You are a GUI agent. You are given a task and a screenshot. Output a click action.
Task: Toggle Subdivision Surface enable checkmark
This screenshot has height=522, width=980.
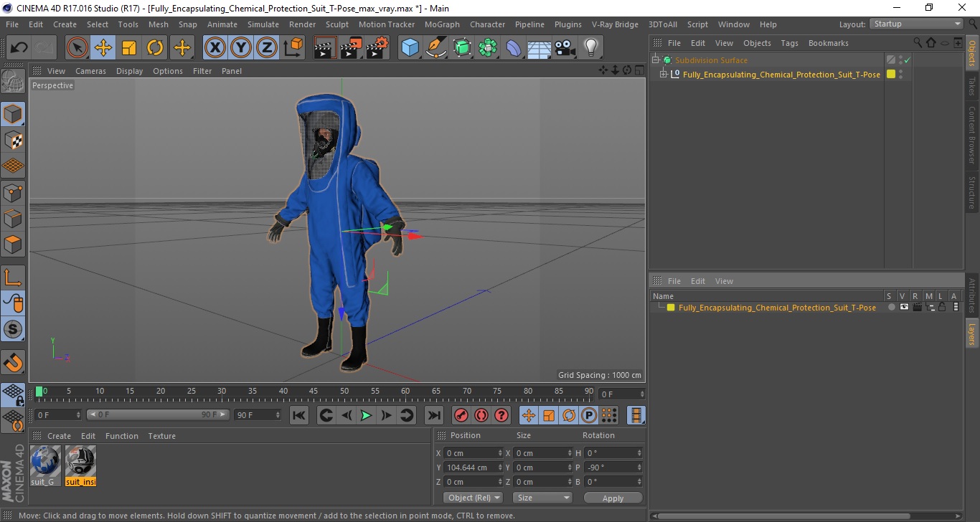[907, 60]
